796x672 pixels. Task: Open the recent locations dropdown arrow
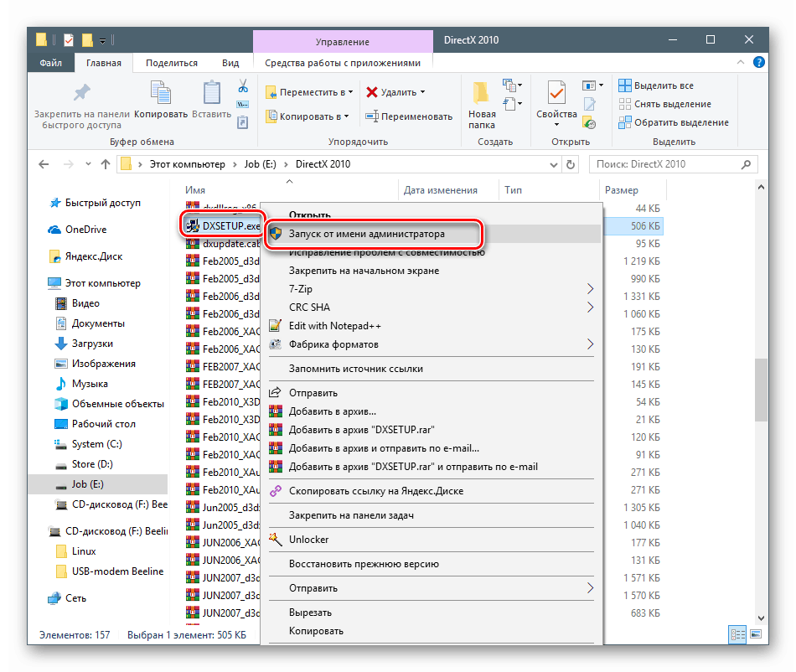point(88,164)
